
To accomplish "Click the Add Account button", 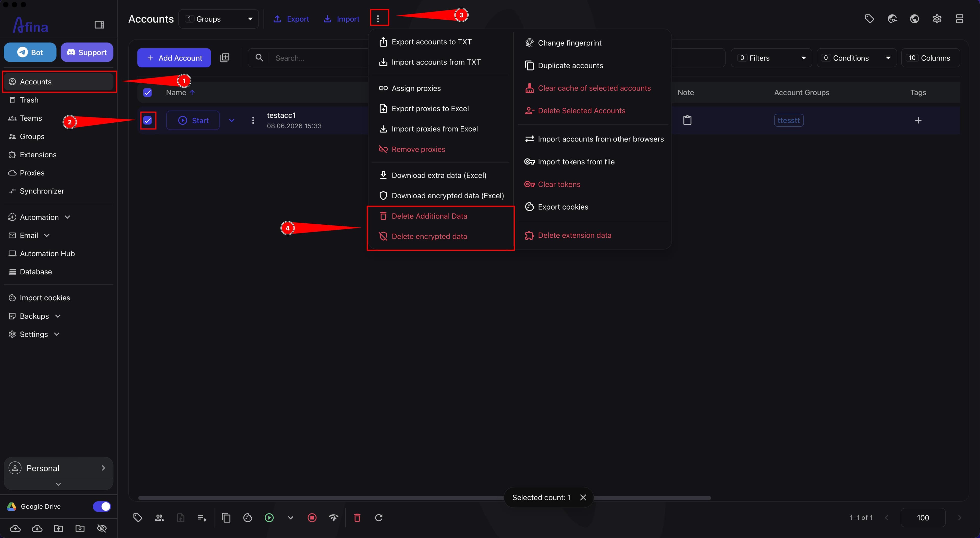I will 174,58.
